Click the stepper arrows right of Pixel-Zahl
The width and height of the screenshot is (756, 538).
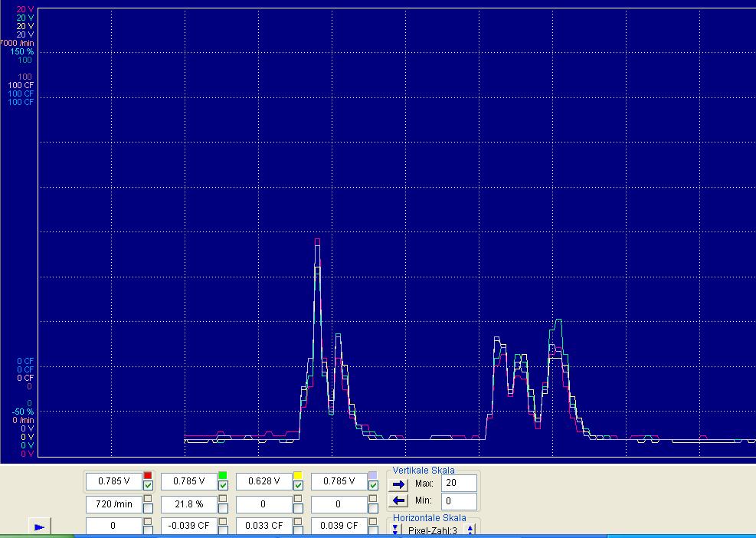[470, 530]
